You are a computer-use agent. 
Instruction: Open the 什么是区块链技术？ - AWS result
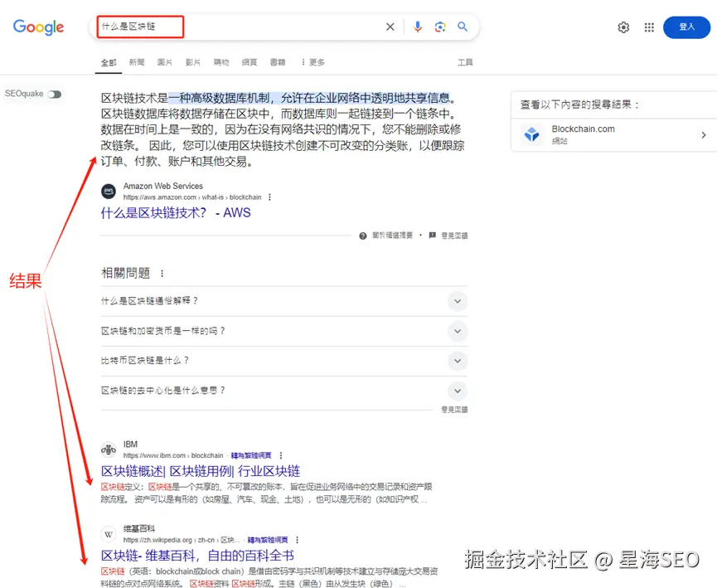coord(176,213)
